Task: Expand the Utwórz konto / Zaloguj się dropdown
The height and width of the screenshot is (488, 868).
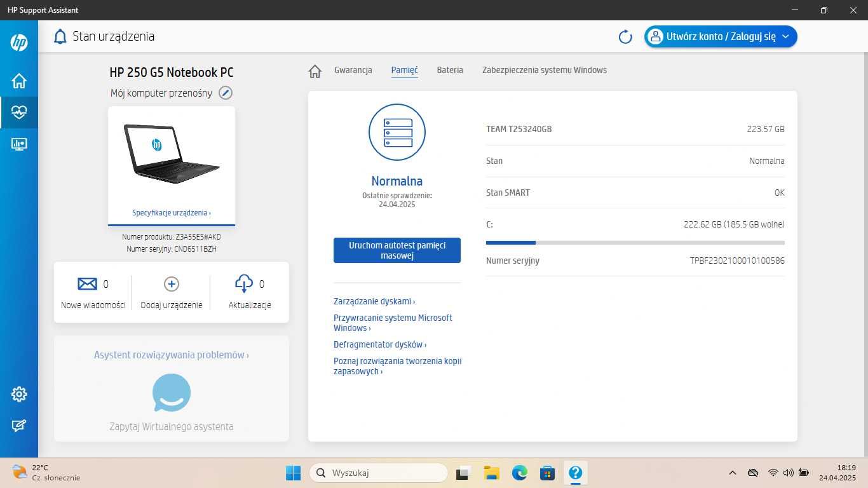Action: [785, 37]
